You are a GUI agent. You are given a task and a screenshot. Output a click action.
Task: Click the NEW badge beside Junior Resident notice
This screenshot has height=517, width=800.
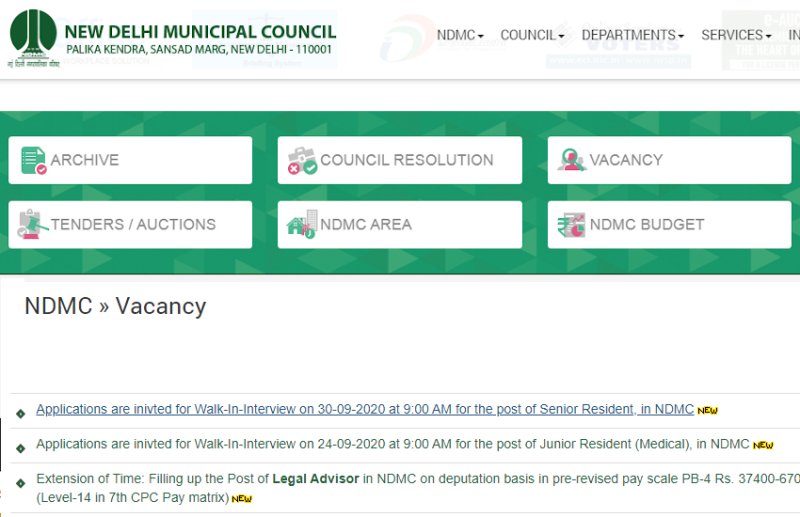pos(763,445)
